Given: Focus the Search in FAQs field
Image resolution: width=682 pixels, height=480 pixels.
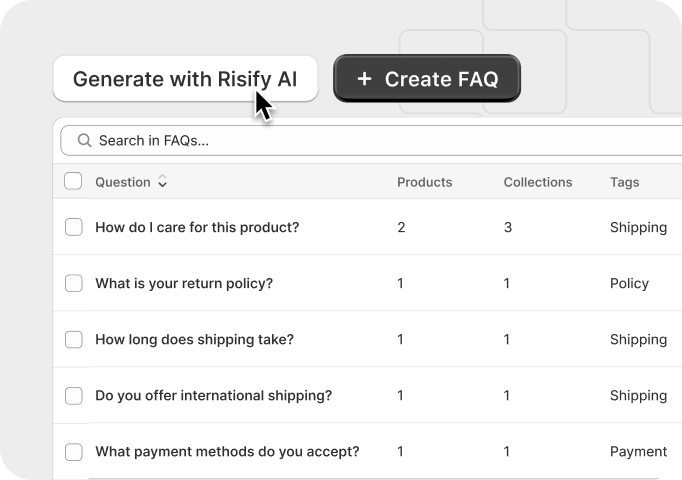Looking at the screenshot, I should (x=380, y=141).
